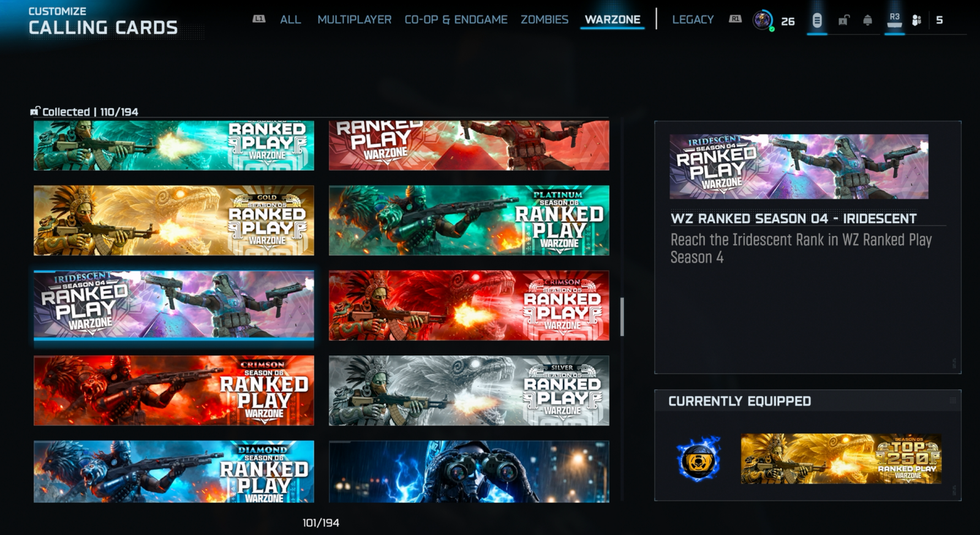Select the Diamond Season 06 calling card
The image size is (980, 535).
coord(174,471)
